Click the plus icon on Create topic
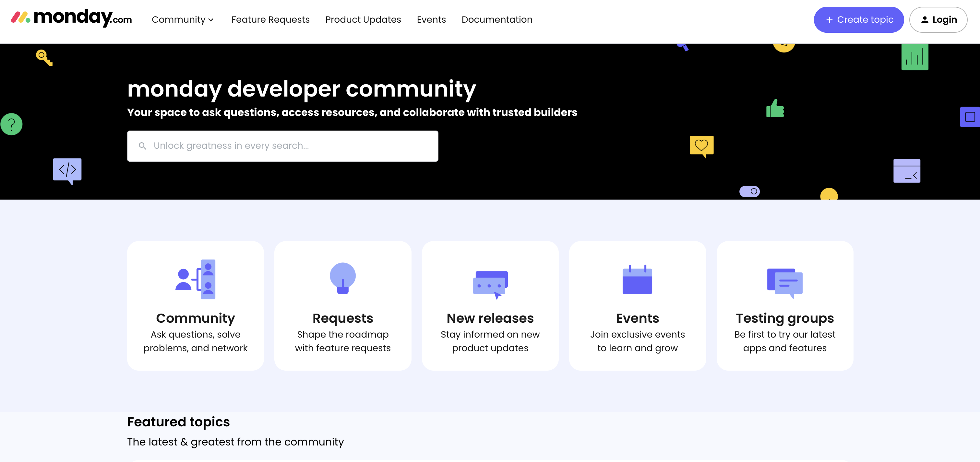 (829, 20)
